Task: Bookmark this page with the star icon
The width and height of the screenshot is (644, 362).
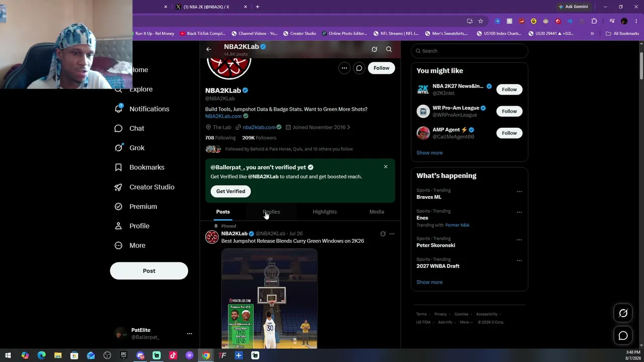Action: click(x=480, y=21)
